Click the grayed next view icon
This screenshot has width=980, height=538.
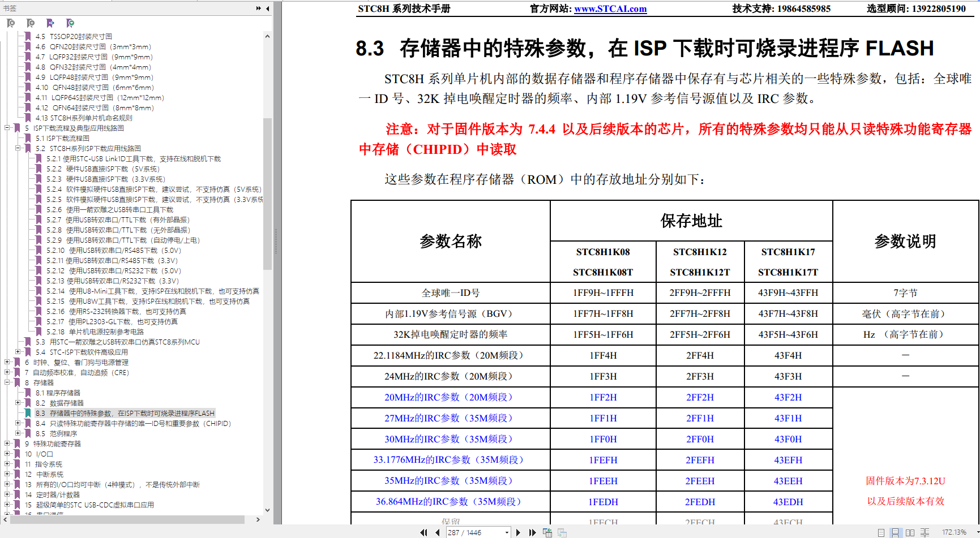pos(562,532)
